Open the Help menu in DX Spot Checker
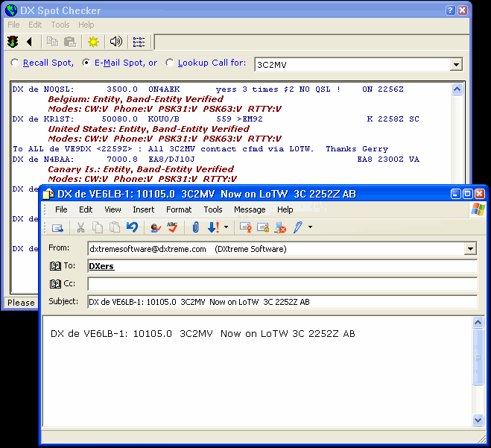This screenshot has height=448, width=491. [86, 25]
